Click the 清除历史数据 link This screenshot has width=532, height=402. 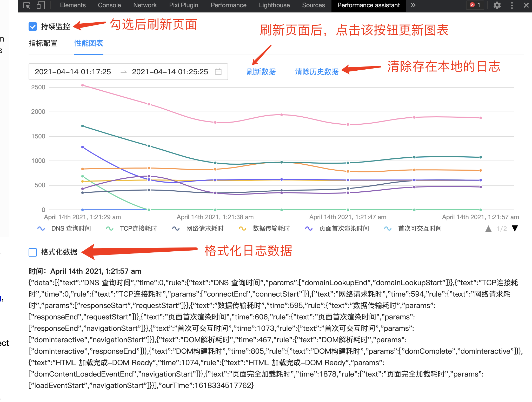pos(317,72)
